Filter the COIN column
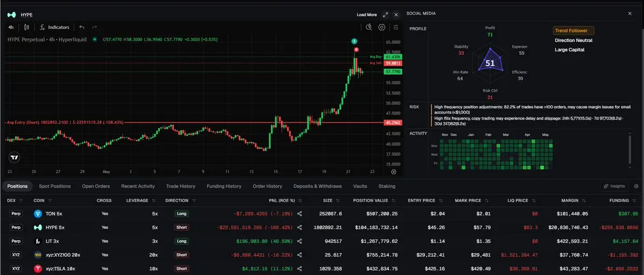The width and height of the screenshot is (644, 275). 50,200
